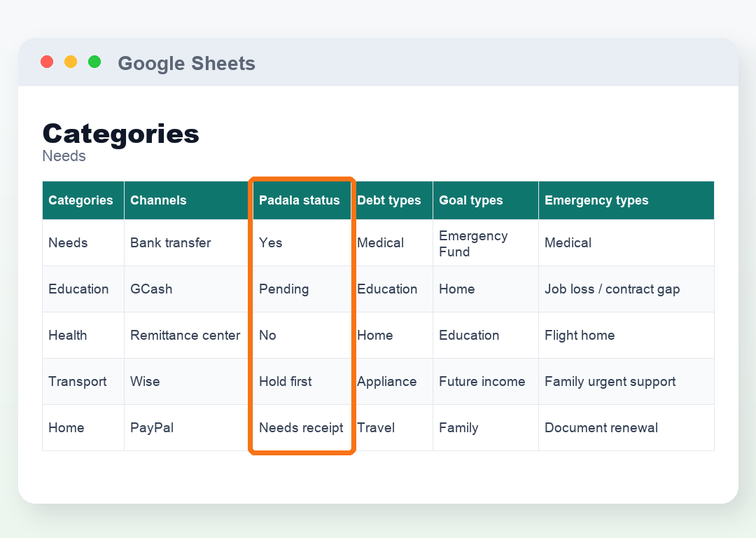The height and width of the screenshot is (538, 756).
Task: Select the Appliance debt type cell
Action: tap(392, 382)
